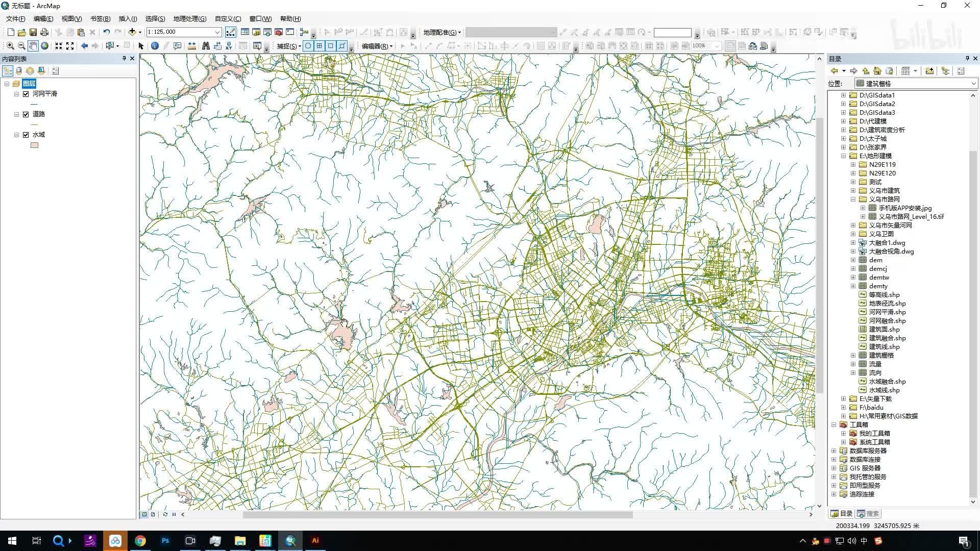Open the Table of Contents window icon

(245, 32)
